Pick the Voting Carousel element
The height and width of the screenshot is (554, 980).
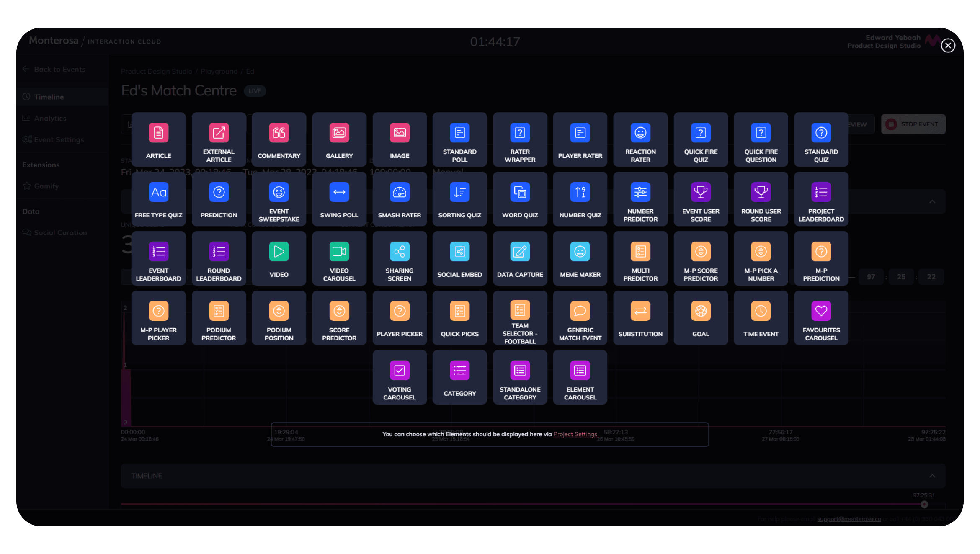tap(399, 377)
